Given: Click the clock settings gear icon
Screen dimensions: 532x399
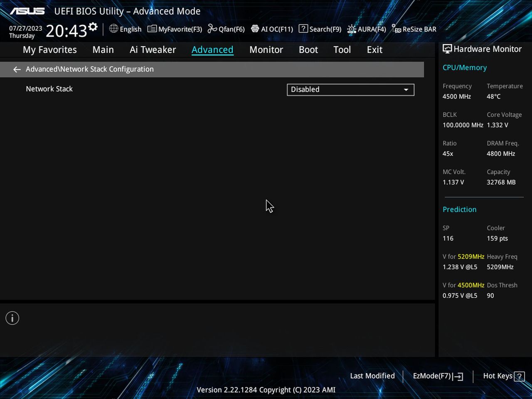Looking at the screenshot, I should coord(93,27).
